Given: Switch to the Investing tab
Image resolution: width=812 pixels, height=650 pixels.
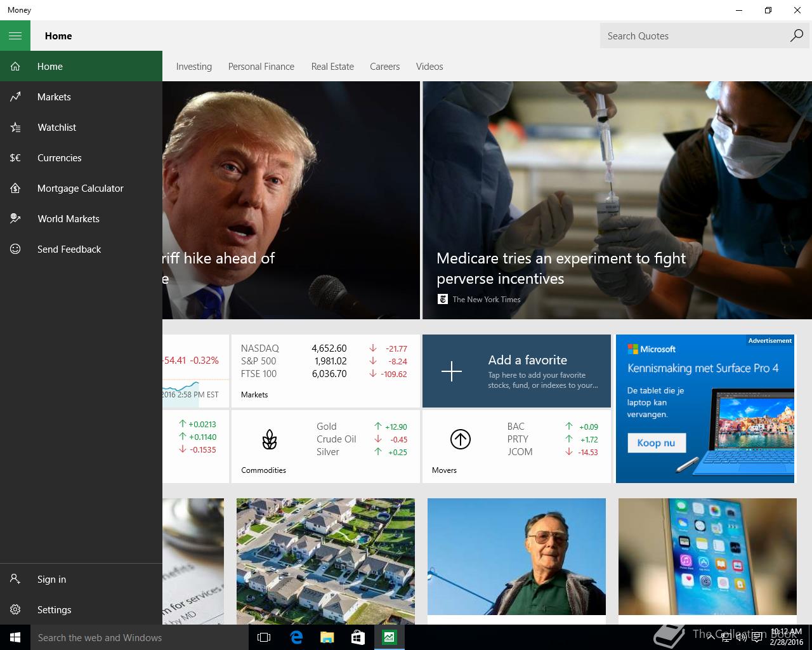Looking at the screenshot, I should [193, 66].
